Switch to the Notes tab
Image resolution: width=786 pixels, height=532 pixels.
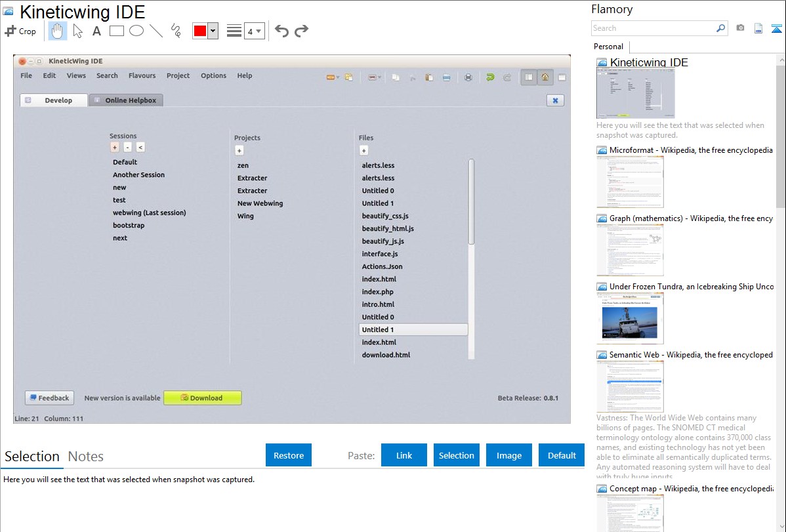click(86, 457)
